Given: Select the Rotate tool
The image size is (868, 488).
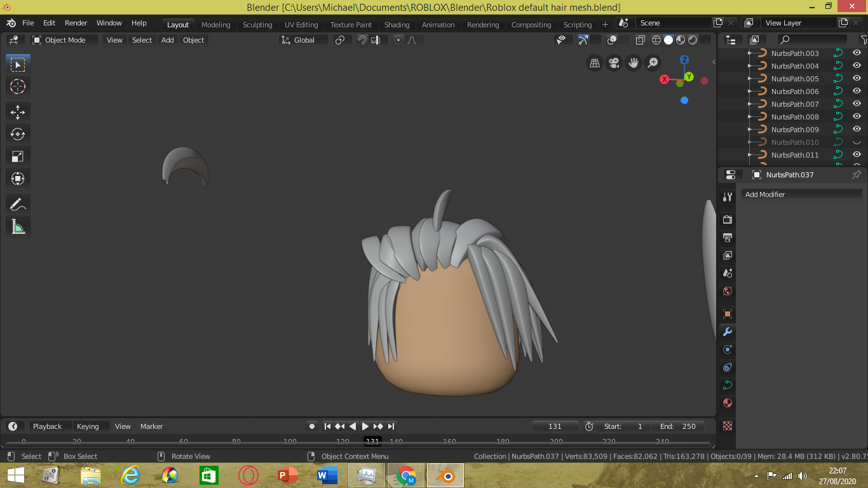Looking at the screenshot, I should pyautogui.click(x=18, y=134).
